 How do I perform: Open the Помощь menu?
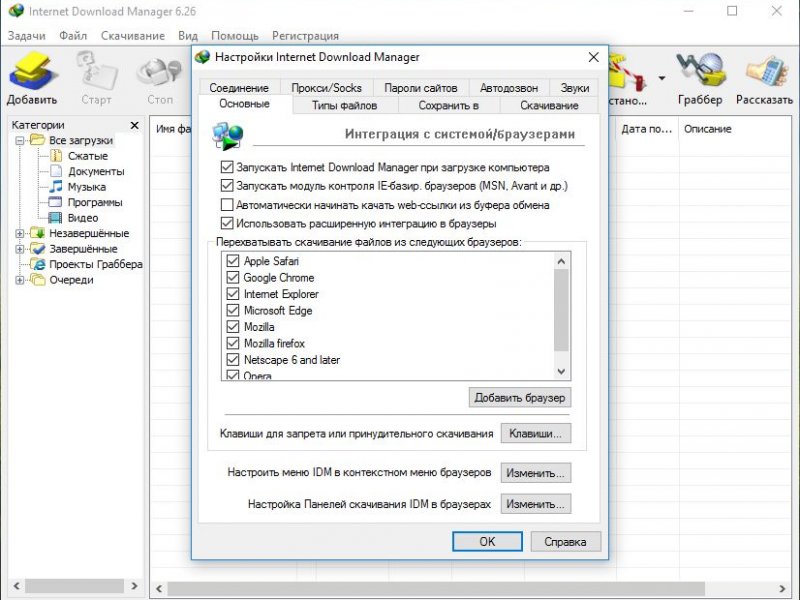[235, 36]
